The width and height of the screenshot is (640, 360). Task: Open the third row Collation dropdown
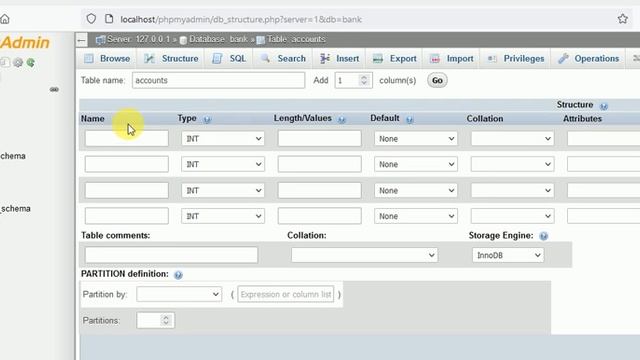tap(512, 191)
